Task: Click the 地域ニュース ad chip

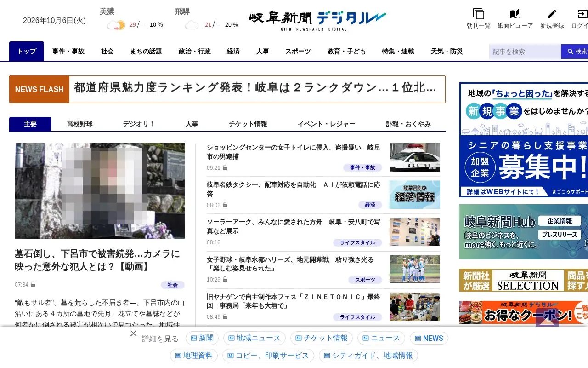Action: [x=254, y=338]
